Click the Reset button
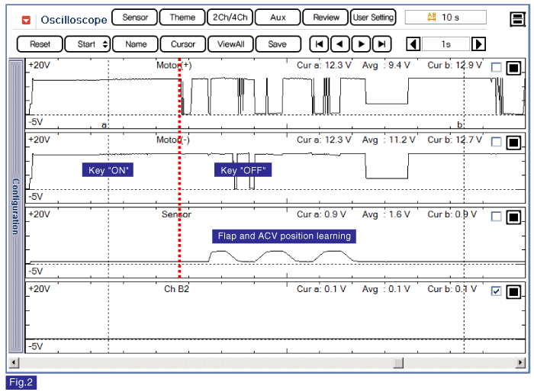The height and width of the screenshot is (392, 534). (40, 44)
